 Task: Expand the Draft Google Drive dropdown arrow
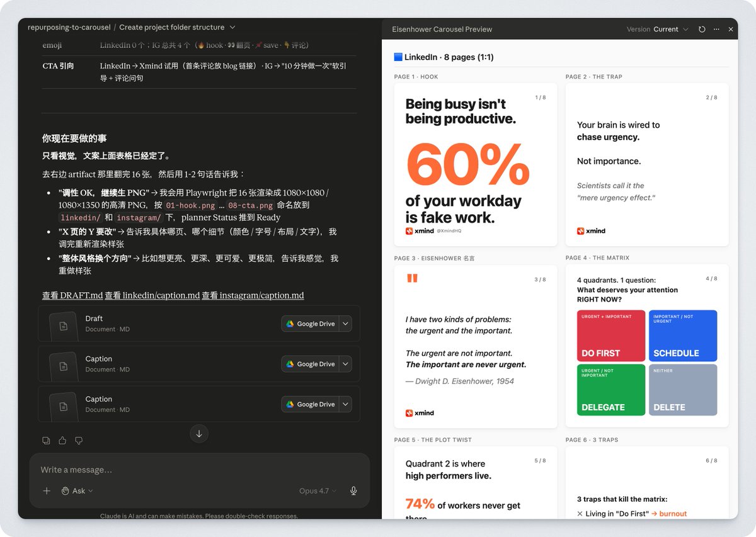click(345, 324)
